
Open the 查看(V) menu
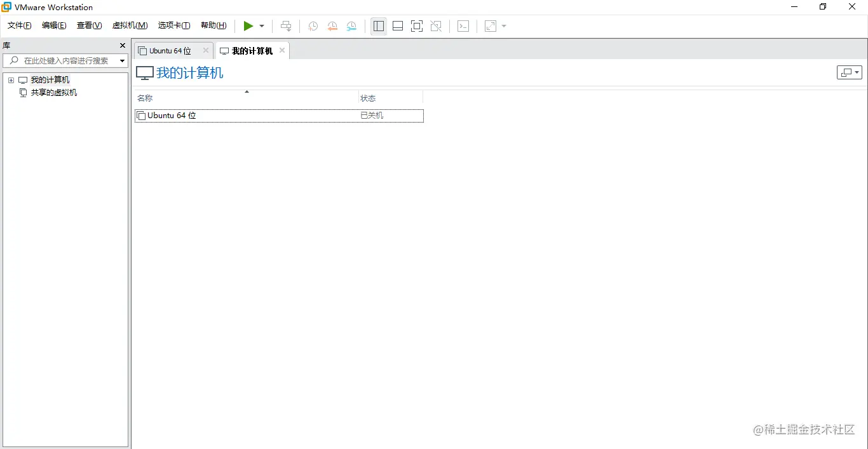click(x=89, y=25)
